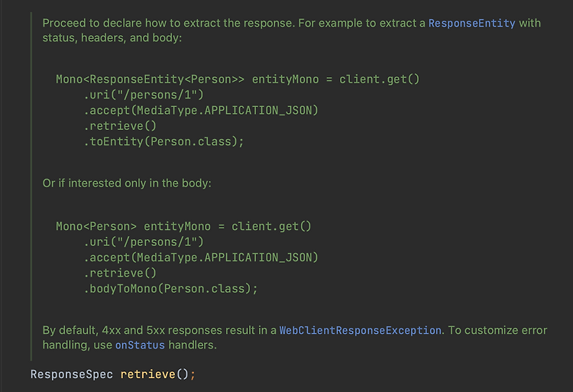Click the .bodyToMono(Person.class) line

pos(170,289)
